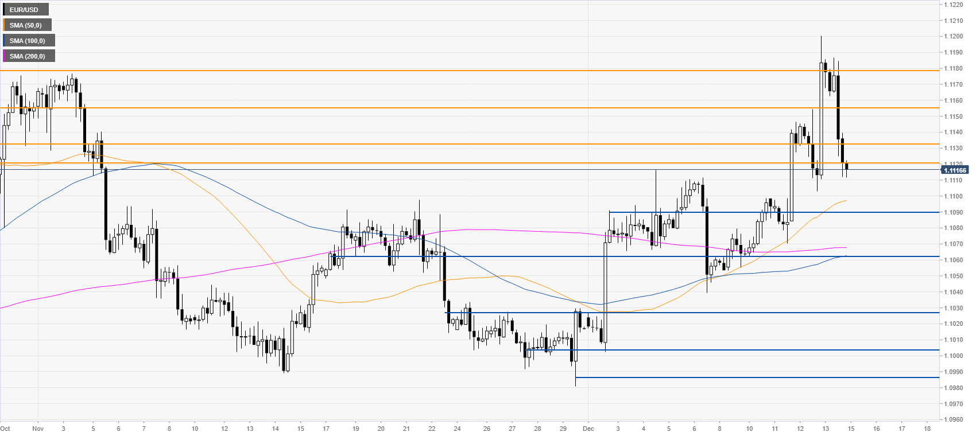Click the 29 date label on time axis
The width and height of the screenshot is (980, 436).
click(563, 429)
